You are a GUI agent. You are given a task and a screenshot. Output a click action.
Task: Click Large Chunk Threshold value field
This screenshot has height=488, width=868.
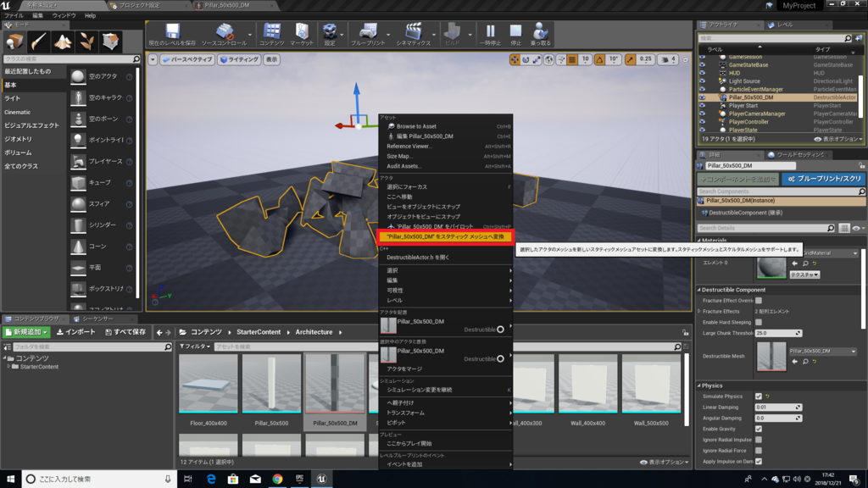tap(778, 333)
